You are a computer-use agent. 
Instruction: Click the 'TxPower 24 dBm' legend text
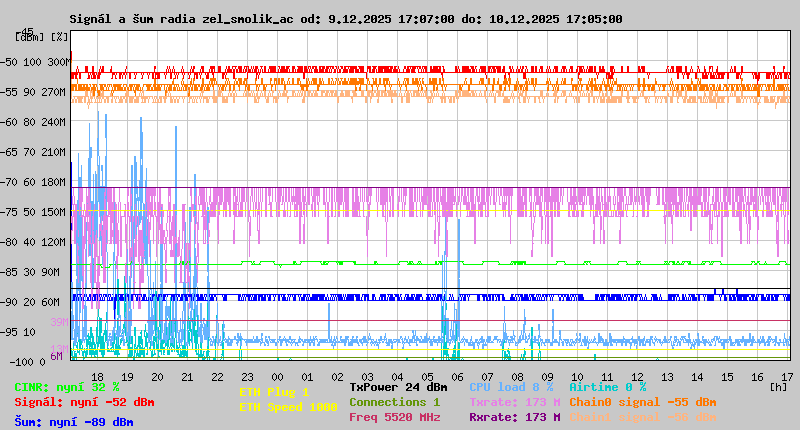click(398, 387)
